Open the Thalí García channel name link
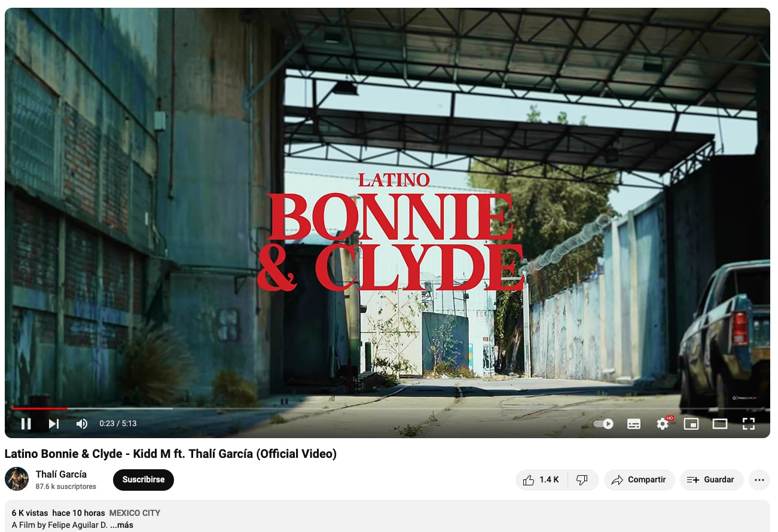 pos(61,474)
